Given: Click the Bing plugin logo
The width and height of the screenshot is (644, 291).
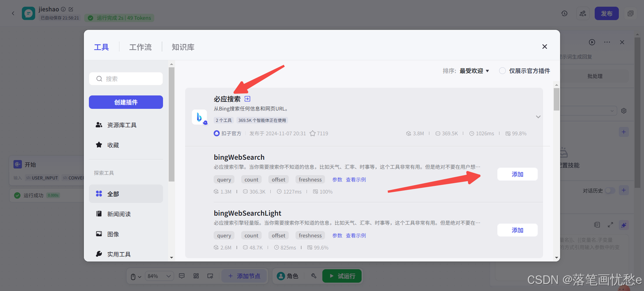Looking at the screenshot, I should pos(199,117).
